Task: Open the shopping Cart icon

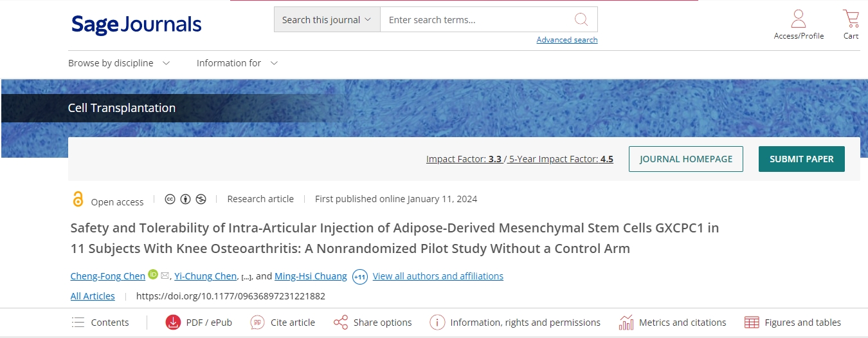Action: (x=851, y=18)
